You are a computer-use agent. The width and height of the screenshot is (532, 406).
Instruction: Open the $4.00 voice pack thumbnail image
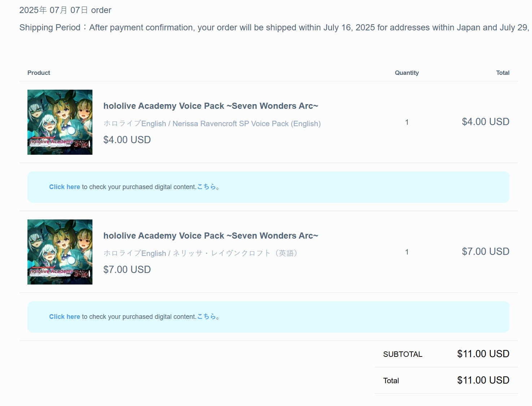click(60, 122)
